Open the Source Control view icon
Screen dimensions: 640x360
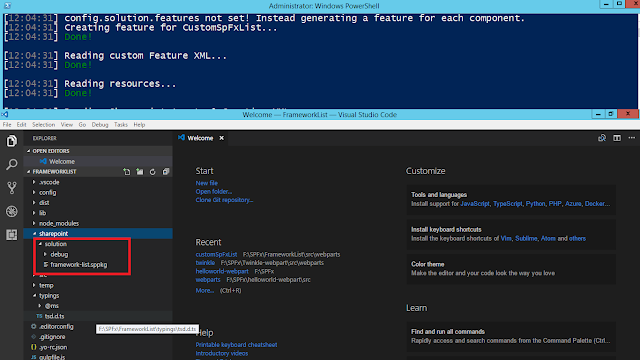click(11, 188)
